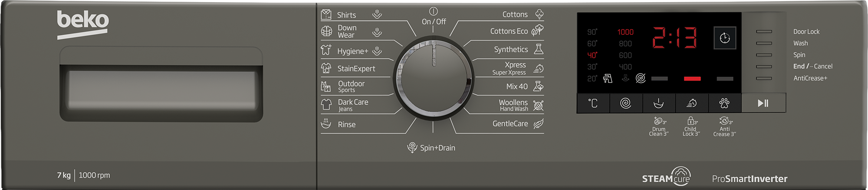Tap the Mix 40 flask icon
Viewport: 868px width, 190px height.
click(539, 86)
